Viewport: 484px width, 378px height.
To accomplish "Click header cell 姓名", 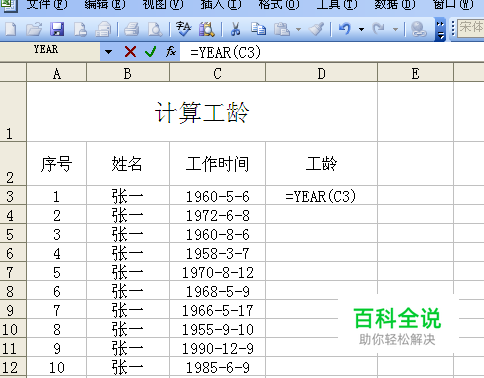I will [128, 164].
